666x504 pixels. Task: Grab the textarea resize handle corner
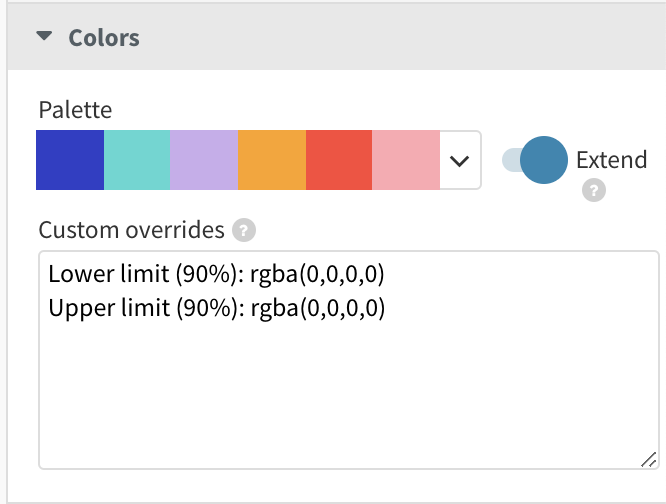(x=646, y=458)
